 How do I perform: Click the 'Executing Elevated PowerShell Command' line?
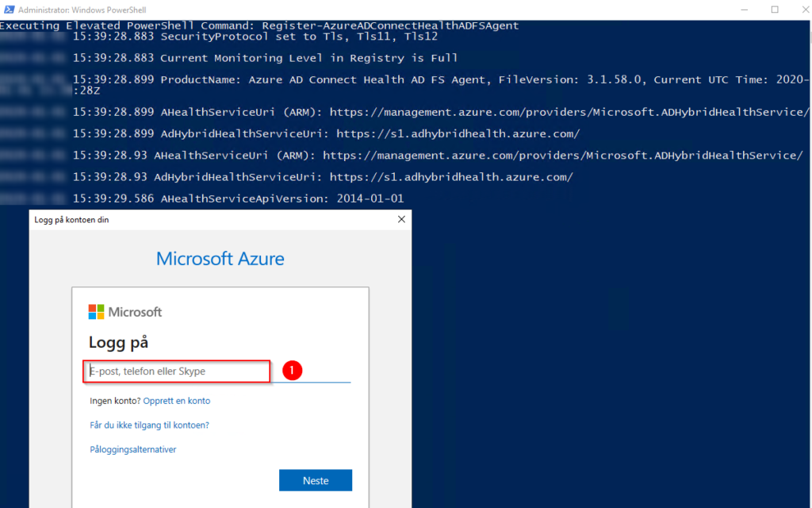coord(259,25)
